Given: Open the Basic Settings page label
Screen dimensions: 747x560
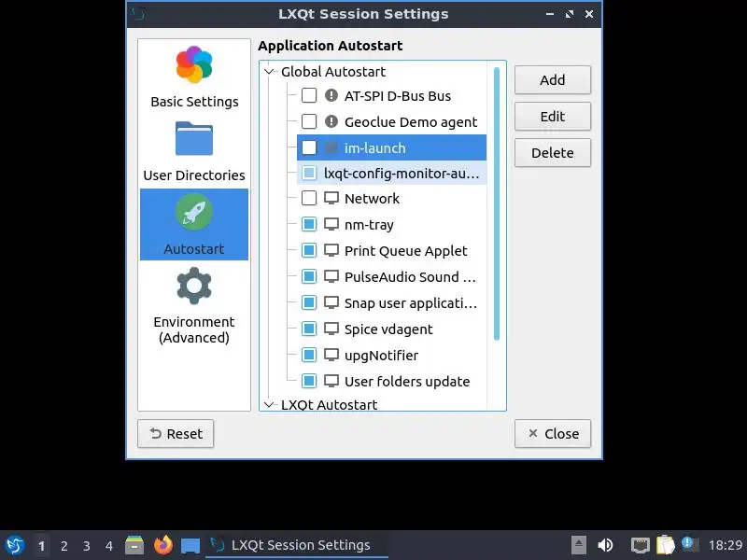Looking at the screenshot, I should point(194,102).
